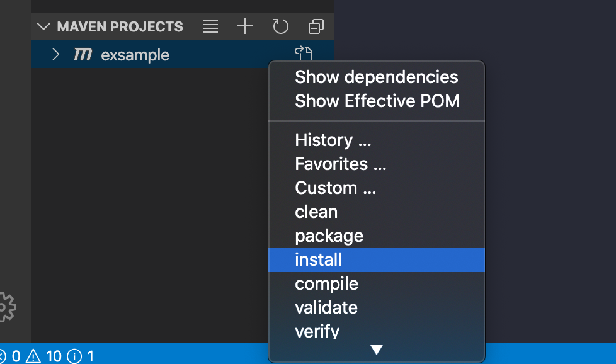
Task: Click the info count icon in status bar
Action: pos(74,356)
